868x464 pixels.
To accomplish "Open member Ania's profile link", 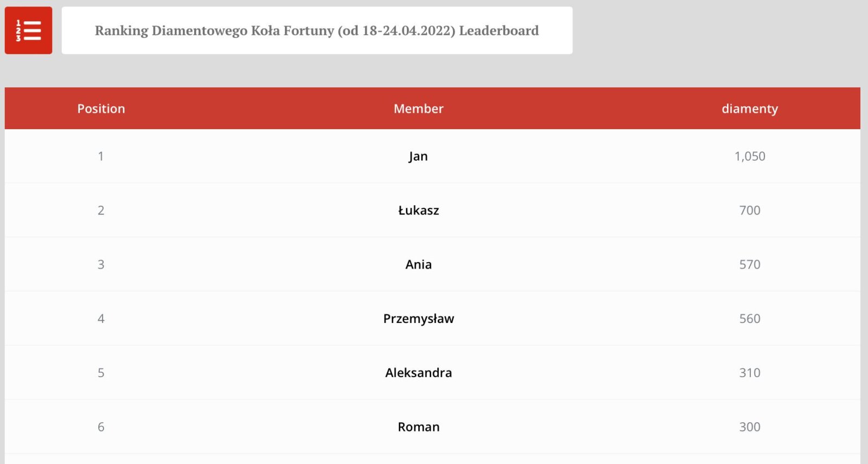I will coord(418,265).
